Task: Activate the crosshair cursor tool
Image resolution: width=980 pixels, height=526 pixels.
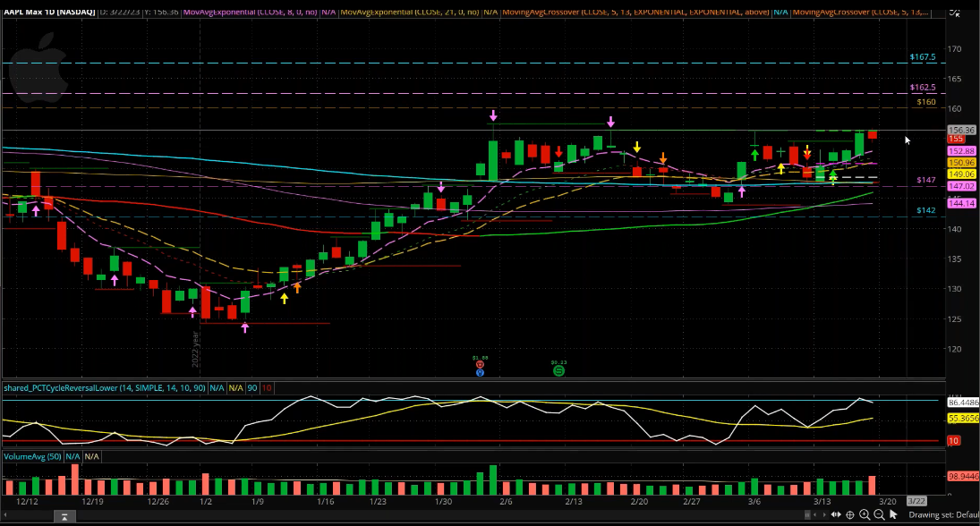Action: click(x=850, y=514)
